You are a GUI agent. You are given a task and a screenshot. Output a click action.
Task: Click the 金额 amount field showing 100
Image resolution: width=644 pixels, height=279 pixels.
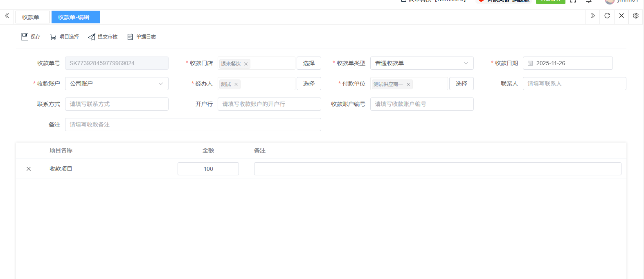click(208, 169)
